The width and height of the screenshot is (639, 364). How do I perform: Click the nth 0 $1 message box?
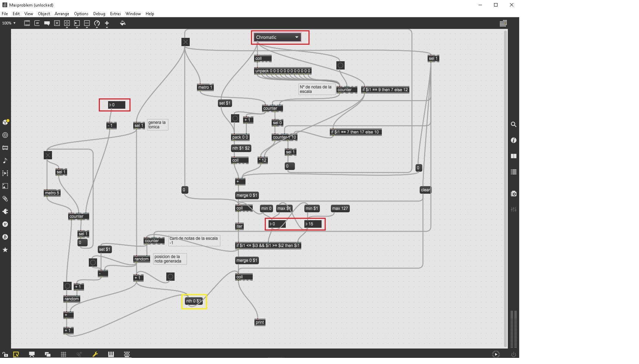coord(194,301)
